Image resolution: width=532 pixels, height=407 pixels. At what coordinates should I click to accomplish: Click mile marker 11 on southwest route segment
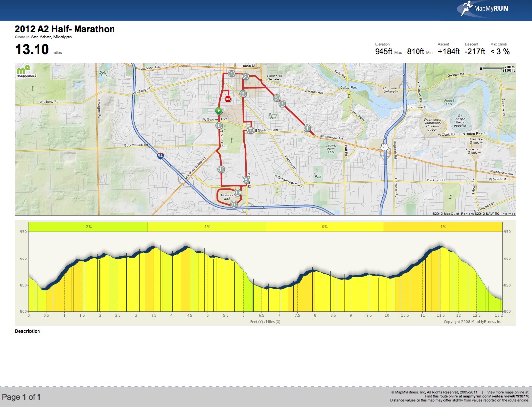click(221, 169)
